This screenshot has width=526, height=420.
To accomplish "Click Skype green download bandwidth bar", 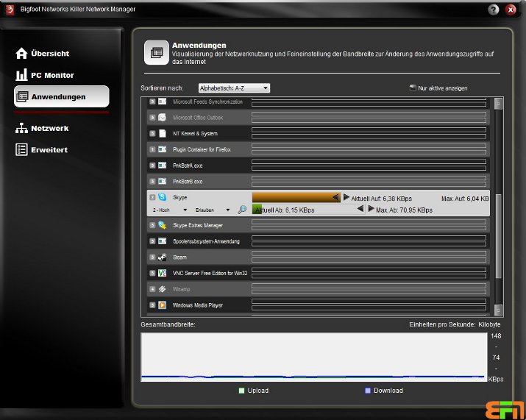I will click(257, 210).
